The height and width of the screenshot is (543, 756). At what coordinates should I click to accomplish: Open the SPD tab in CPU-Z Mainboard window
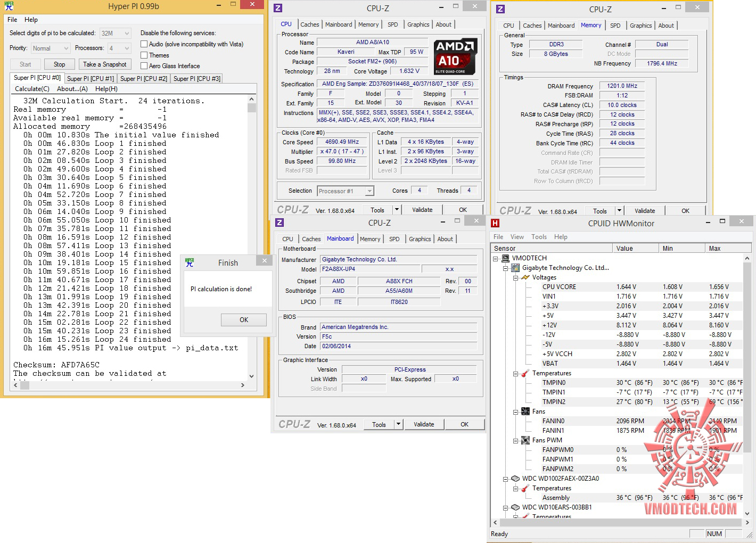[394, 240]
